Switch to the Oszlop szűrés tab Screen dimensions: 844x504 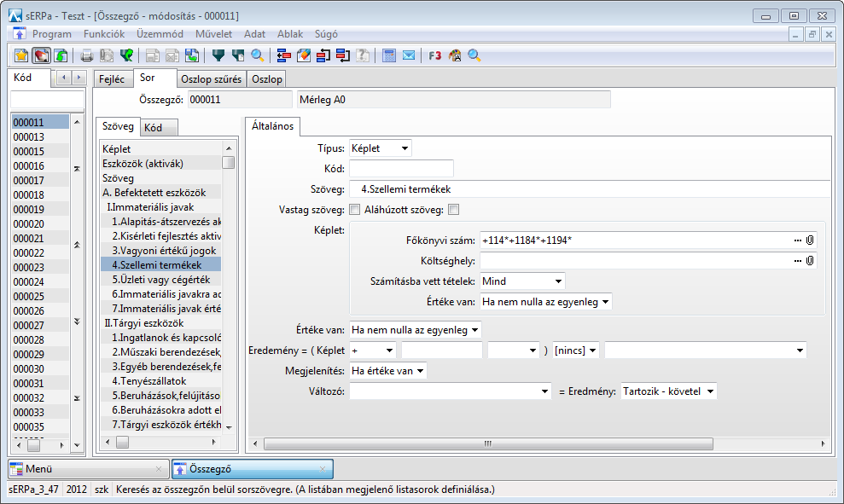[211, 79]
